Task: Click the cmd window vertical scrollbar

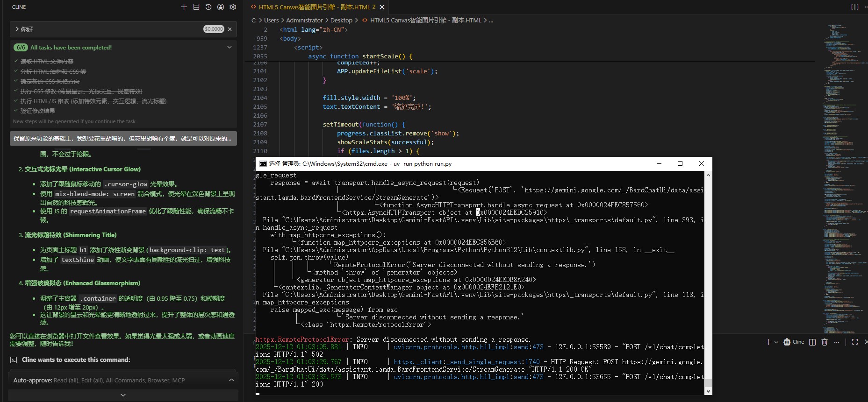Action: (708, 280)
